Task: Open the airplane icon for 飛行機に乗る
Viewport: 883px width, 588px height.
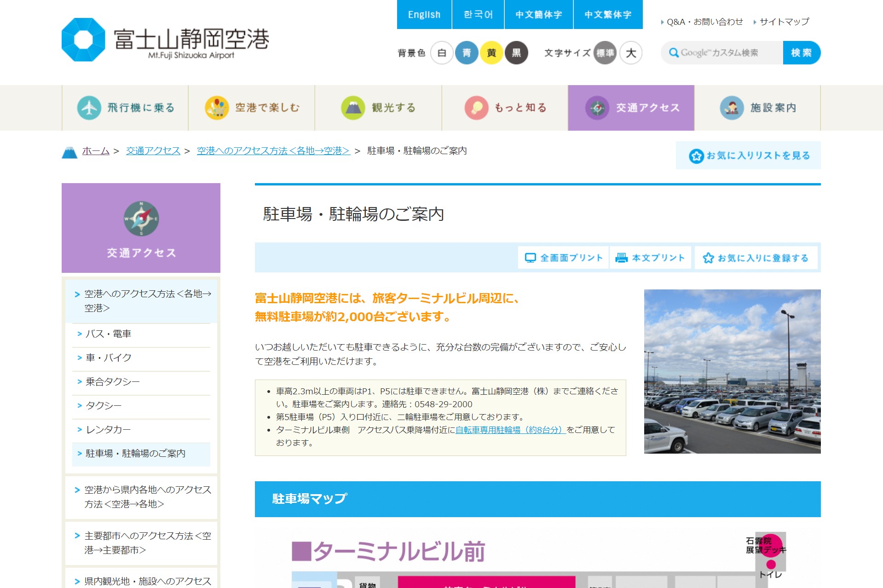Action: pyautogui.click(x=89, y=108)
